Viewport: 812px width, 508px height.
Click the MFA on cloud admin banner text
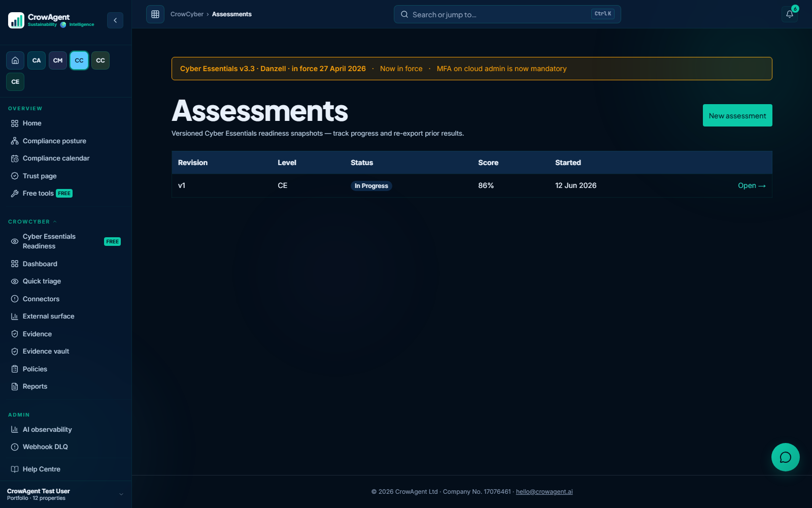click(501, 69)
